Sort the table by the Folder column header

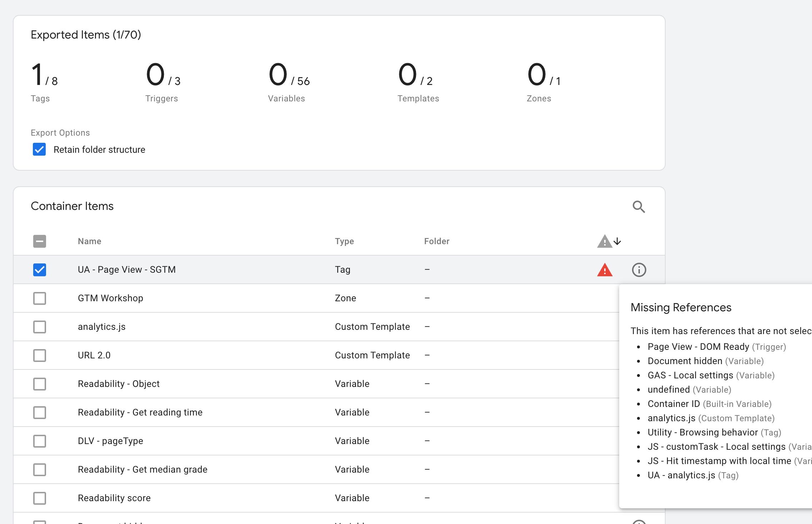click(x=437, y=241)
